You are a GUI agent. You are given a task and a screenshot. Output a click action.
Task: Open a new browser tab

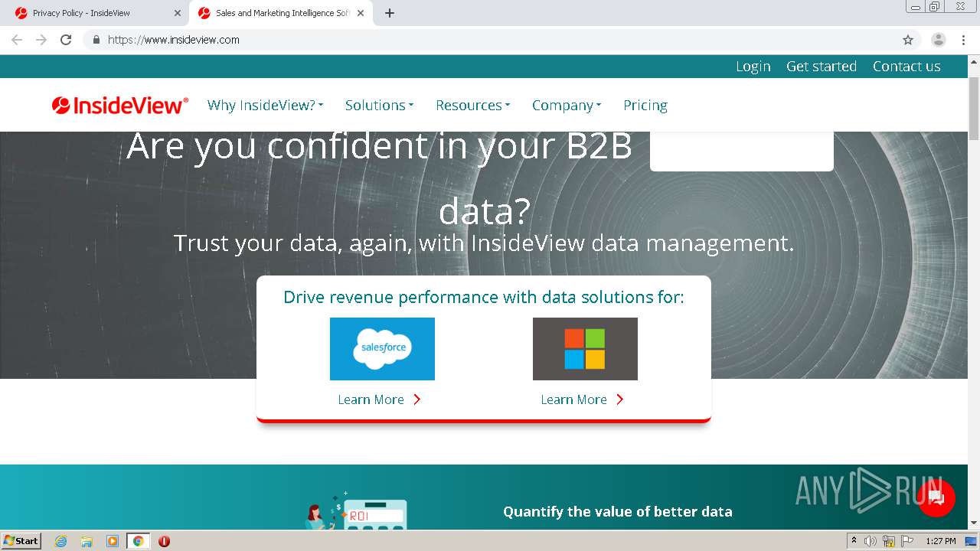(x=389, y=13)
